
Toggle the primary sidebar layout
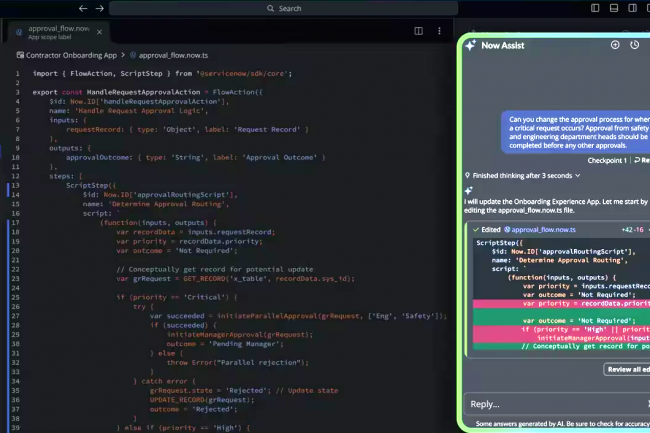pyautogui.click(x=595, y=8)
